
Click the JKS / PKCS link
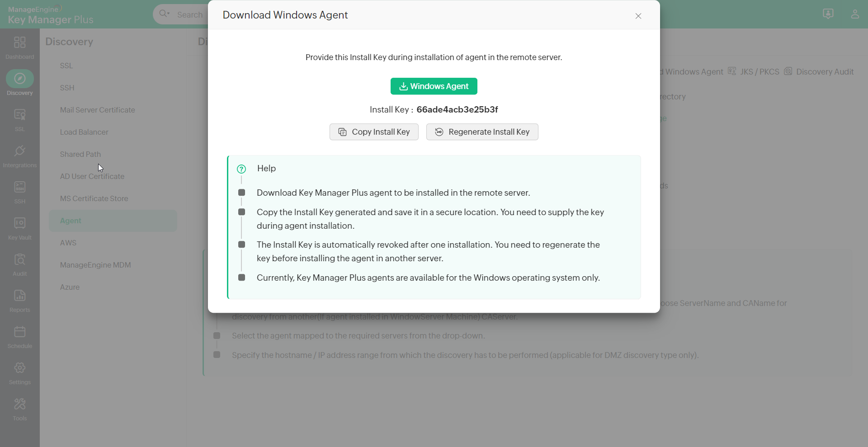[759, 71]
